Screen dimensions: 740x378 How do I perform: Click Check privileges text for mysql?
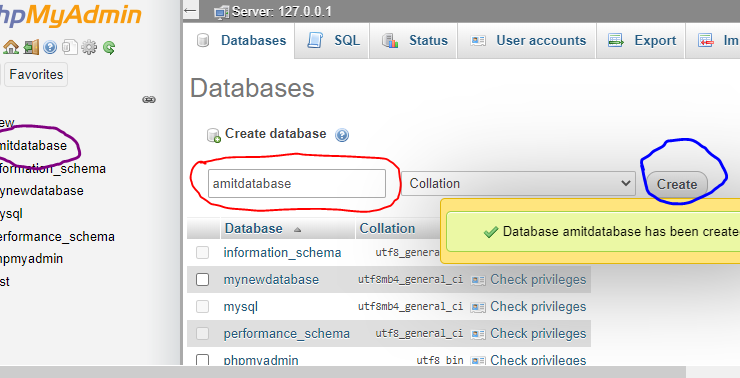pos(538,307)
